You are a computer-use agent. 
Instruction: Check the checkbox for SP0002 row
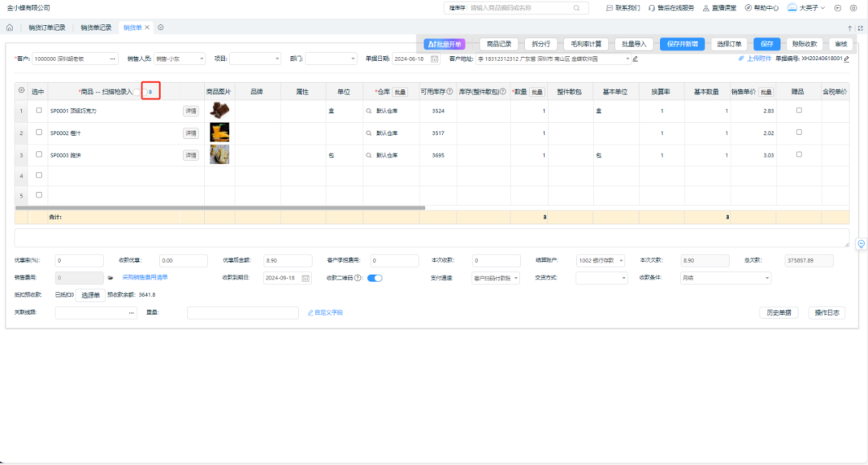[x=39, y=133]
